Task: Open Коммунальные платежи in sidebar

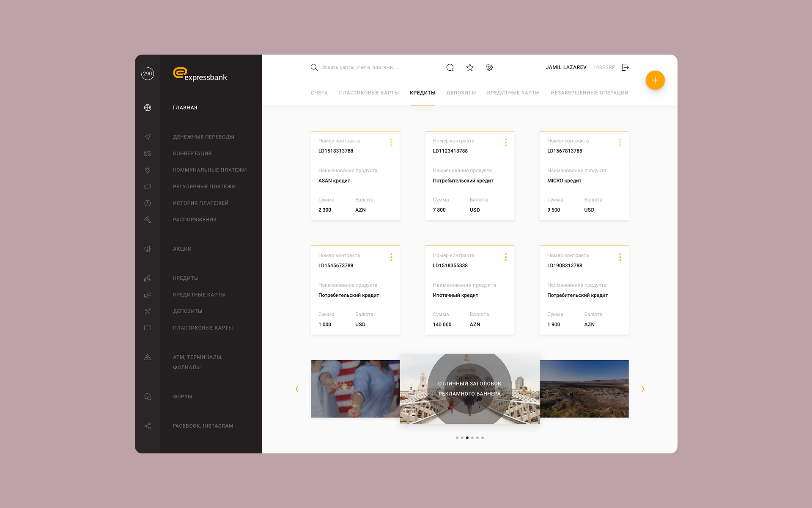Action: click(x=210, y=170)
